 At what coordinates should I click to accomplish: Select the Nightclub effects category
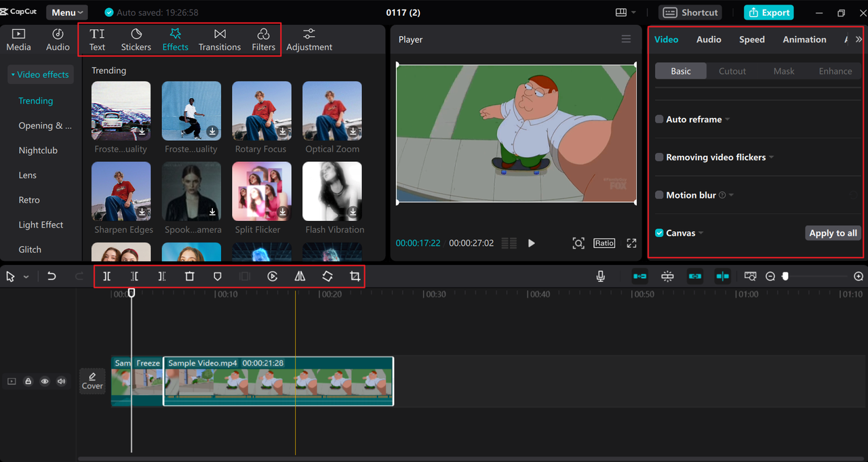38,150
